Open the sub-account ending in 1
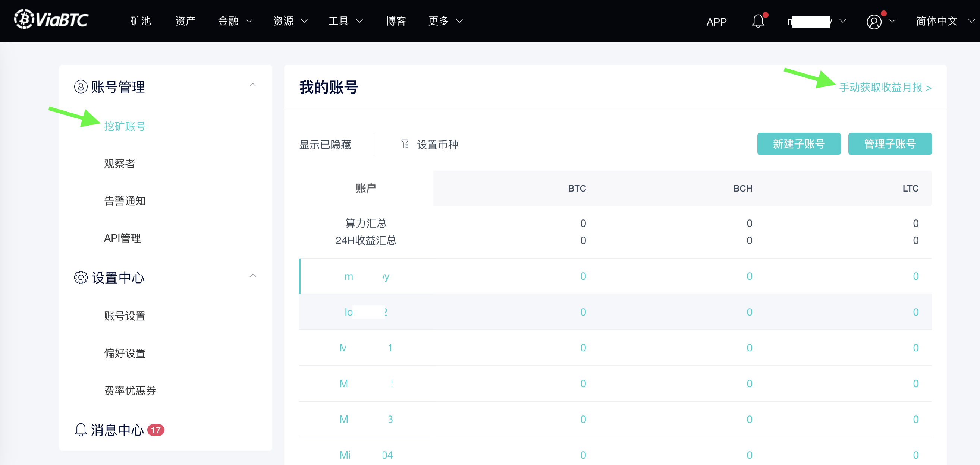 tap(365, 348)
